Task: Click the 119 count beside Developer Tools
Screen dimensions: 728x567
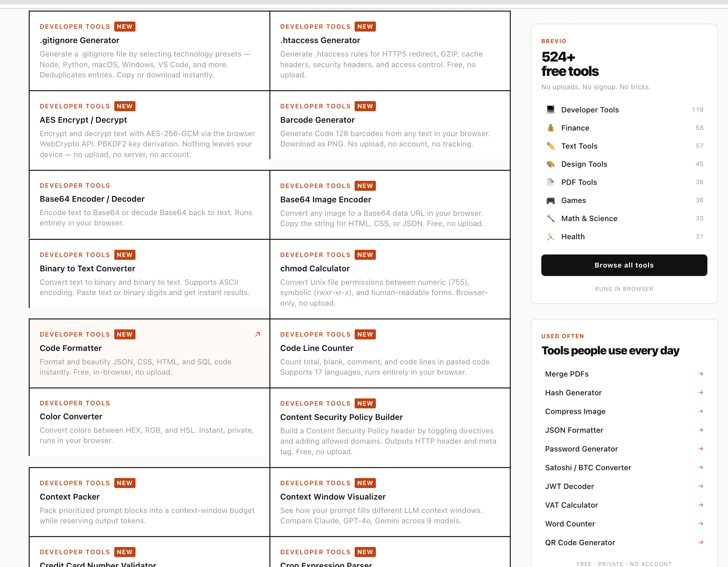Action: (697, 110)
